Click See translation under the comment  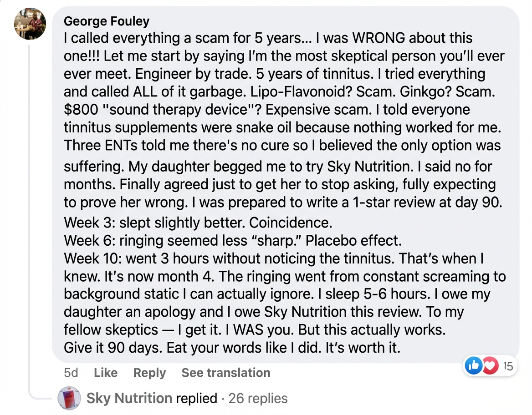[225, 373]
